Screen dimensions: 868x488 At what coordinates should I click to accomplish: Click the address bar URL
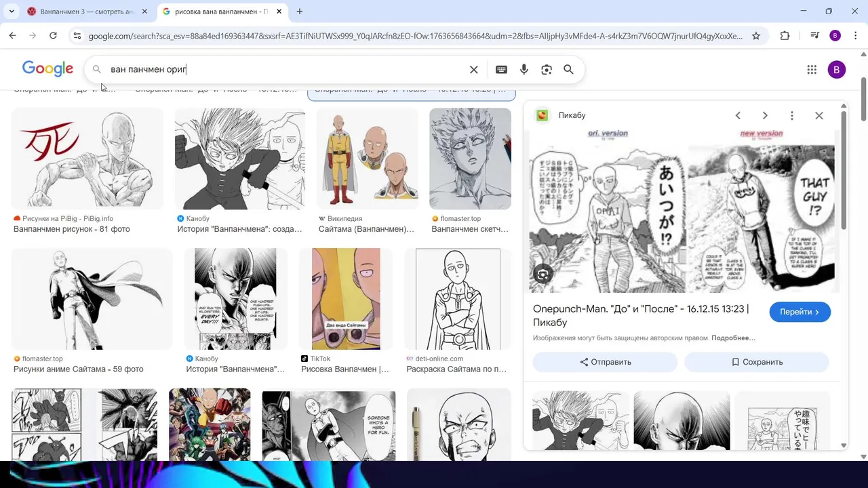pos(415,36)
